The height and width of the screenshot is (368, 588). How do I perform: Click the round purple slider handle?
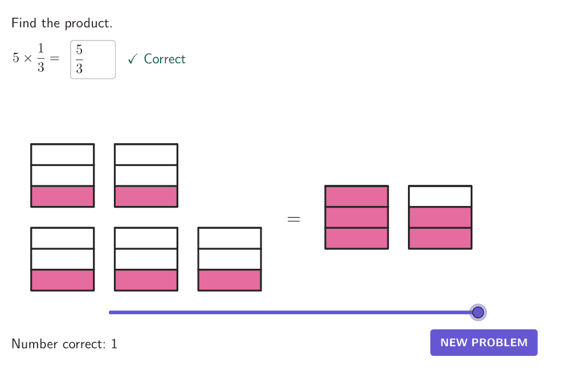pyautogui.click(x=478, y=312)
